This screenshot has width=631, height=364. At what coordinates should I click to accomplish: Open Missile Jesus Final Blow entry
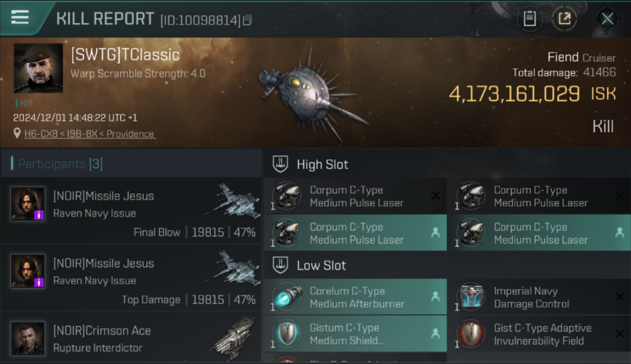click(x=131, y=211)
